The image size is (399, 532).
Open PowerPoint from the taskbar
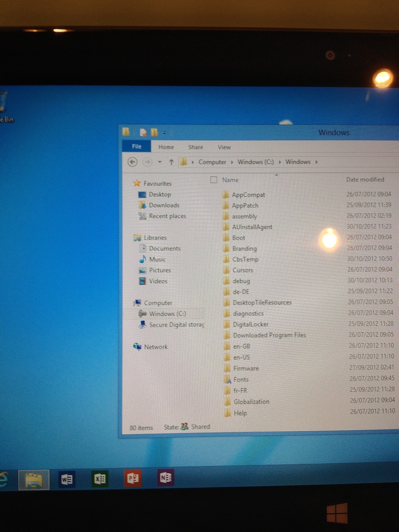132,478
